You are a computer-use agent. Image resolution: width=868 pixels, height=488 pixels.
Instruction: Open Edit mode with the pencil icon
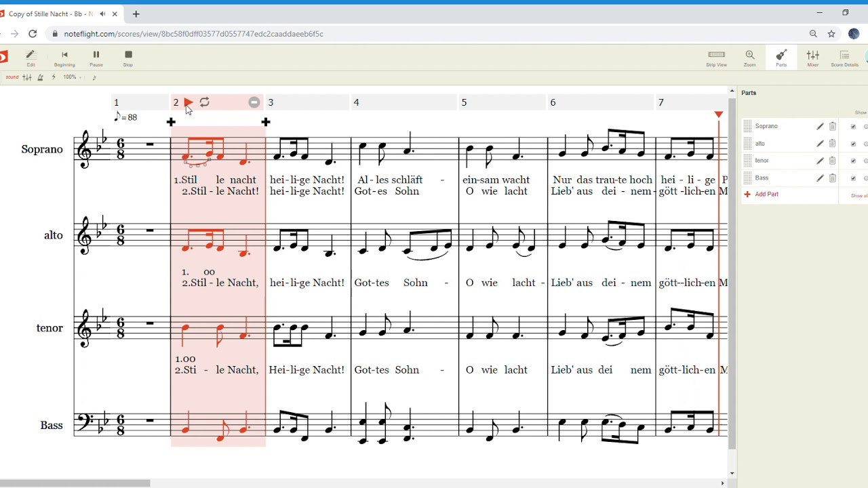(x=31, y=58)
